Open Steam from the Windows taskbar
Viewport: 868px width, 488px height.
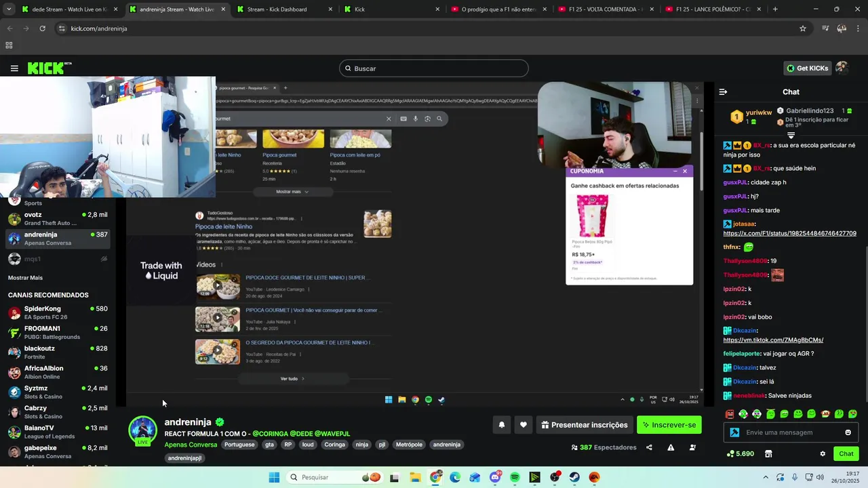pyautogui.click(x=574, y=477)
